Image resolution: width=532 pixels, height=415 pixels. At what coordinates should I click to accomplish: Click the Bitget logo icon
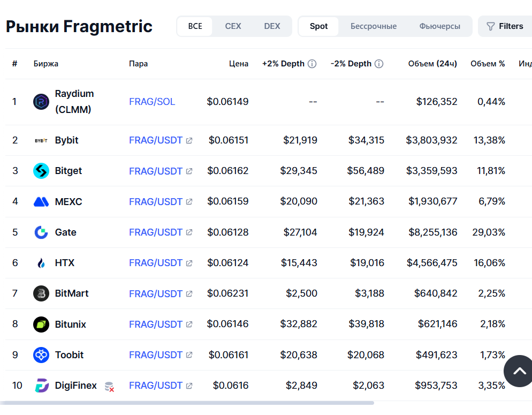coord(41,171)
